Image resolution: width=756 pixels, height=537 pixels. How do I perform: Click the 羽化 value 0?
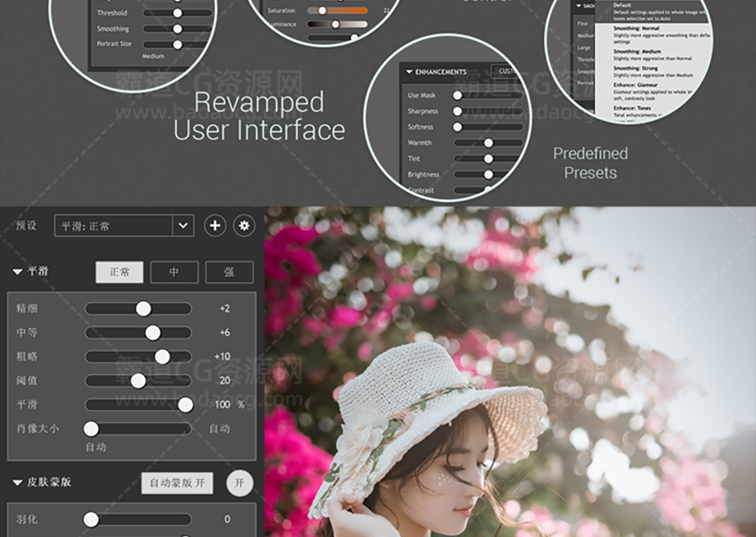[x=227, y=519]
